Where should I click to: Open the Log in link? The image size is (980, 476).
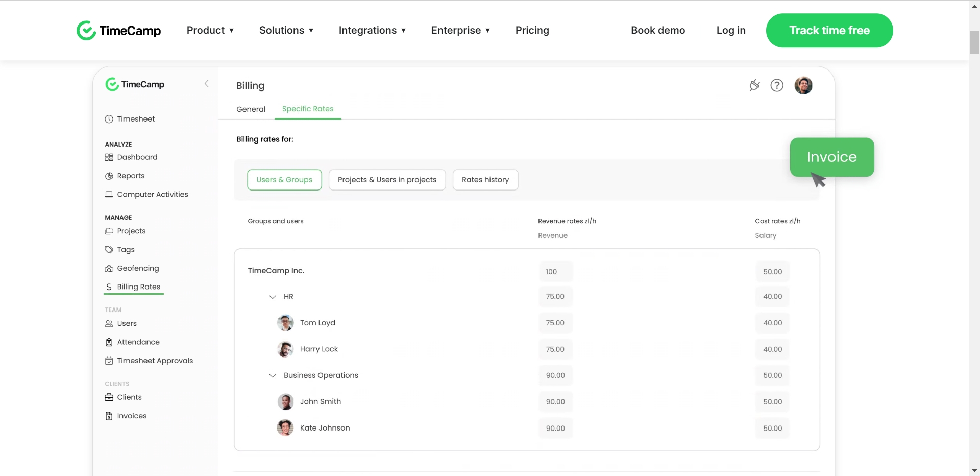731,30
